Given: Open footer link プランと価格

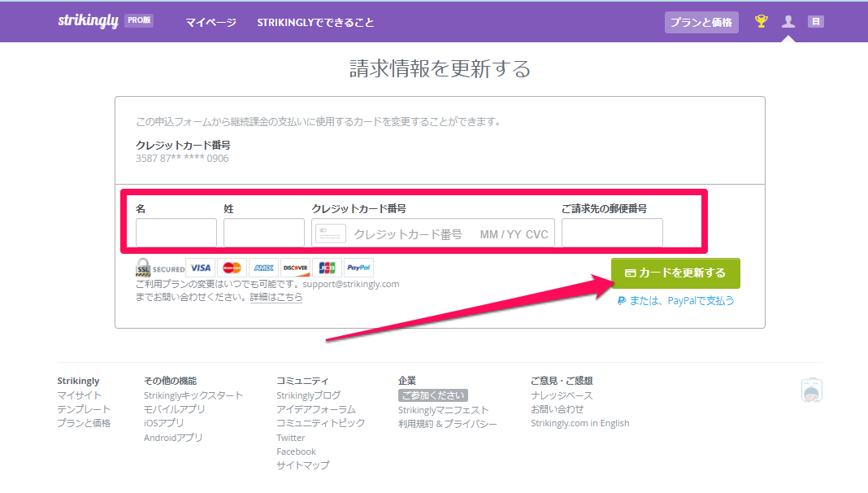Looking at the screenshot, I should tap(85, 423).
